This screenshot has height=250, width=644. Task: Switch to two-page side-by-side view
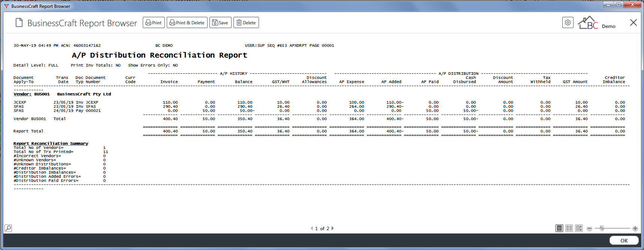[569, 228]
